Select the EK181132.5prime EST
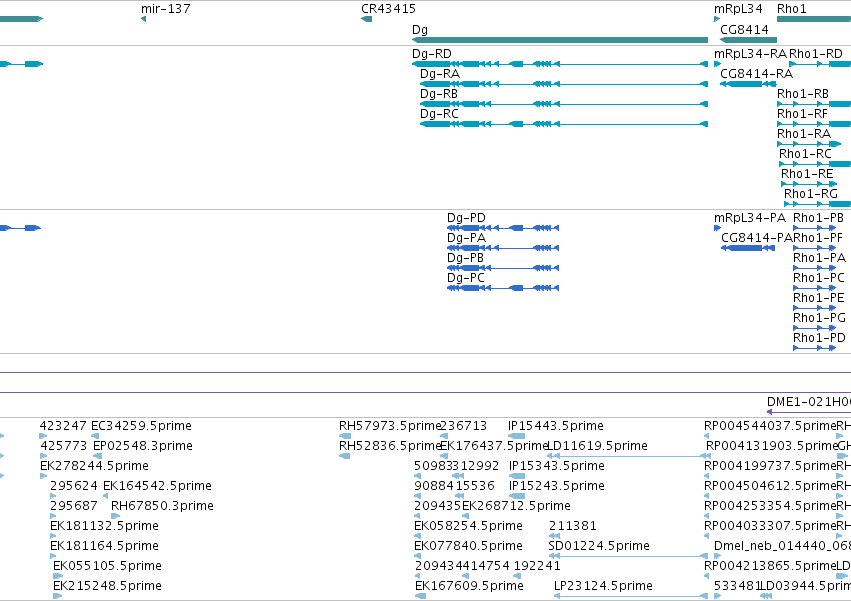The height and width of the screenshot is (601, 851). [x=53, y=536]
